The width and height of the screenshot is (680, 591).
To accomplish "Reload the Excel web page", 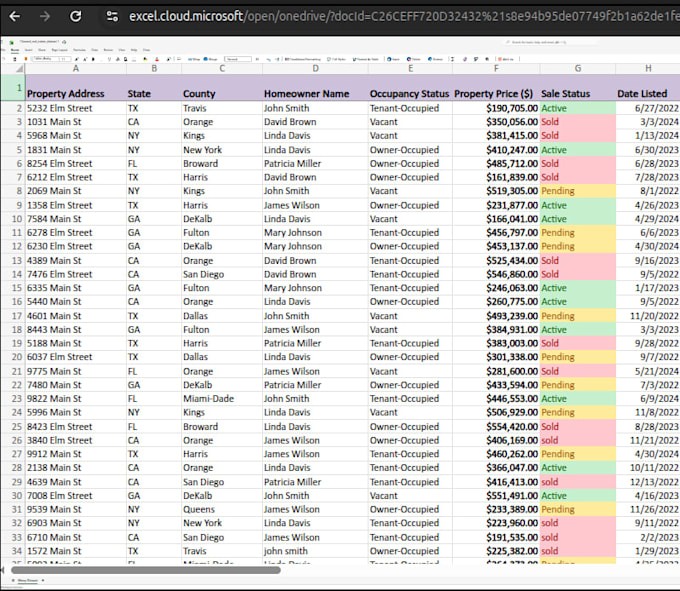I will (75, 16).
